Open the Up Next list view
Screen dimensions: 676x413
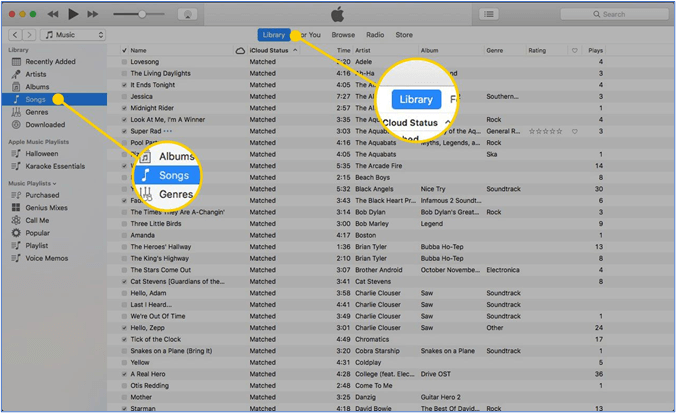click(x=488, y=14)
